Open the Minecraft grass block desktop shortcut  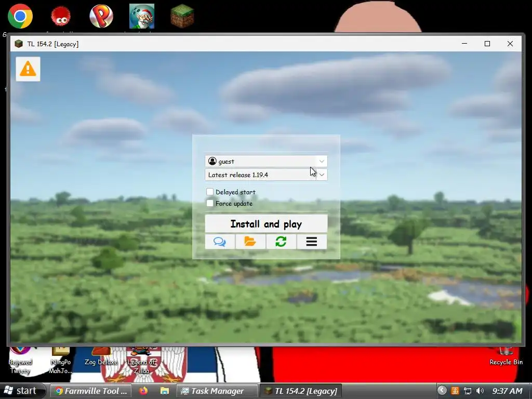point(182,16)
